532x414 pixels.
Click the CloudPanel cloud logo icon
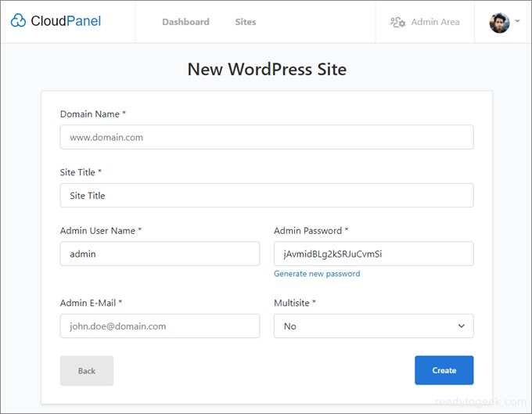click(x=18, y=20)
